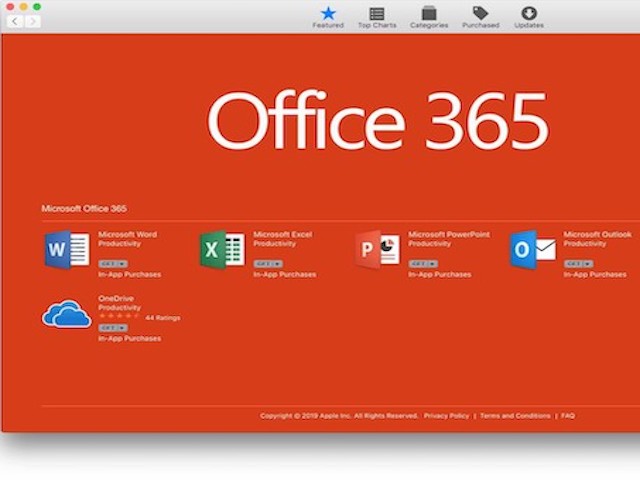Expand the dropdown arrow beside PowerPoint's GET button
The width and height of the screenshot is (640, 480).
tap(432, 264)
